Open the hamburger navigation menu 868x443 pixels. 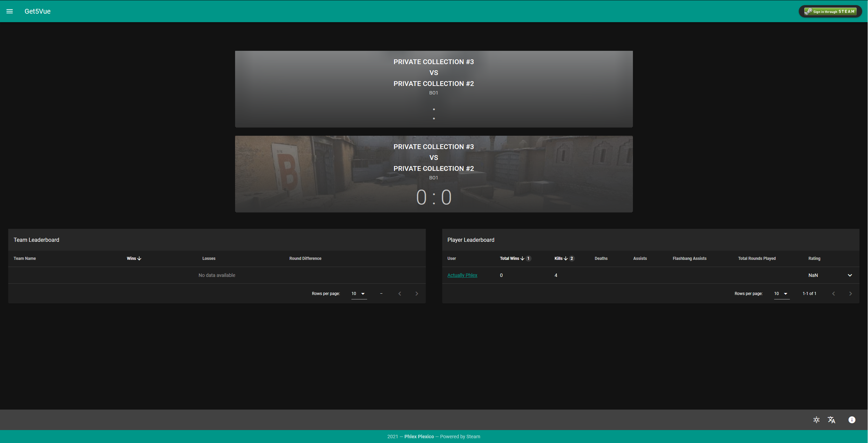[10, 11]
